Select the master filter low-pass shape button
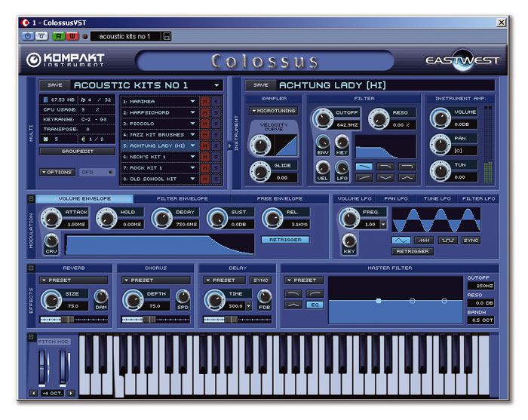528x420 pixels. pos(293,293)
